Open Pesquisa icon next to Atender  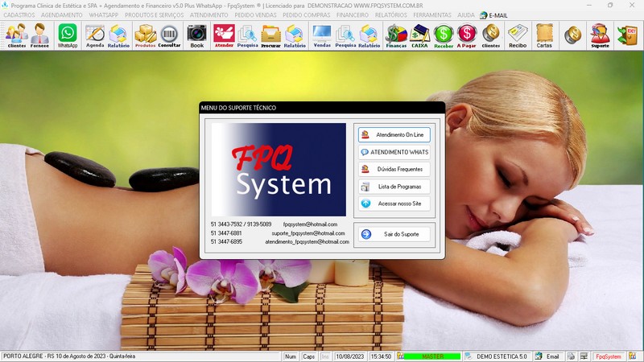(x=247, y=35)
